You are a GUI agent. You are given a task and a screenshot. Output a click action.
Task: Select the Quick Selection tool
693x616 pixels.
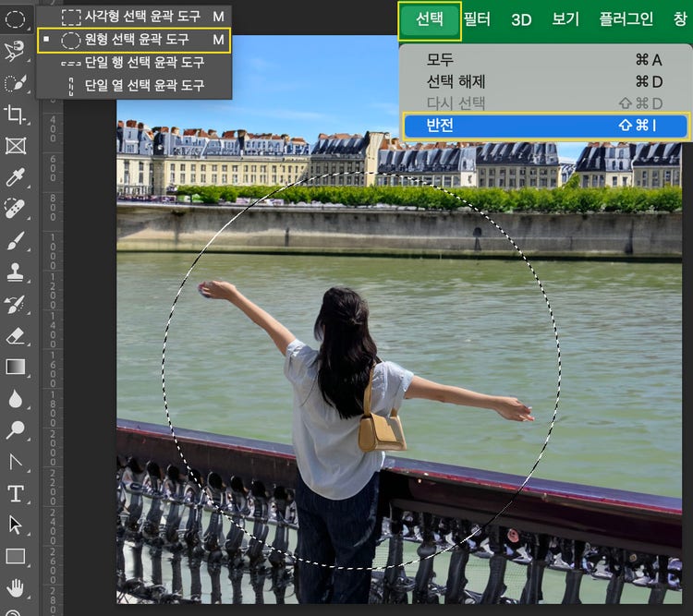coord(15,83)
